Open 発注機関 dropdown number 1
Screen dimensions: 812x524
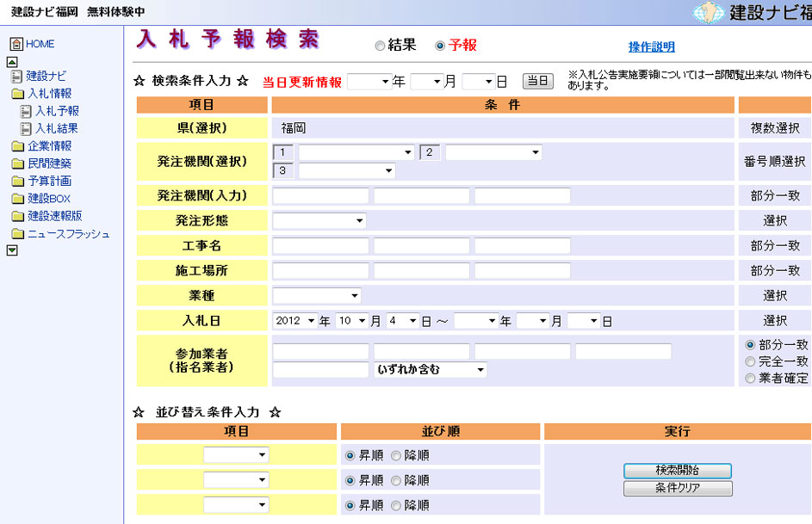(x=356, y=152)
